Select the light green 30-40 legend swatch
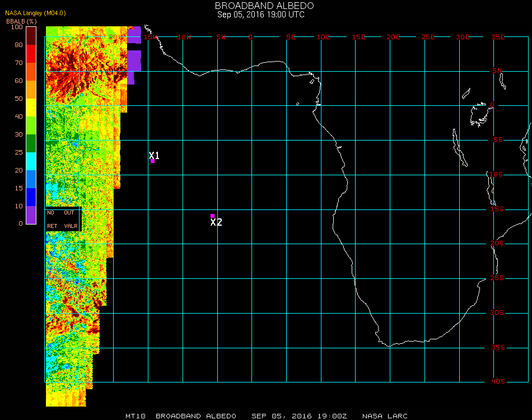Image resolution: width=532 pixels, height=420 pixels. pos(31,125)
